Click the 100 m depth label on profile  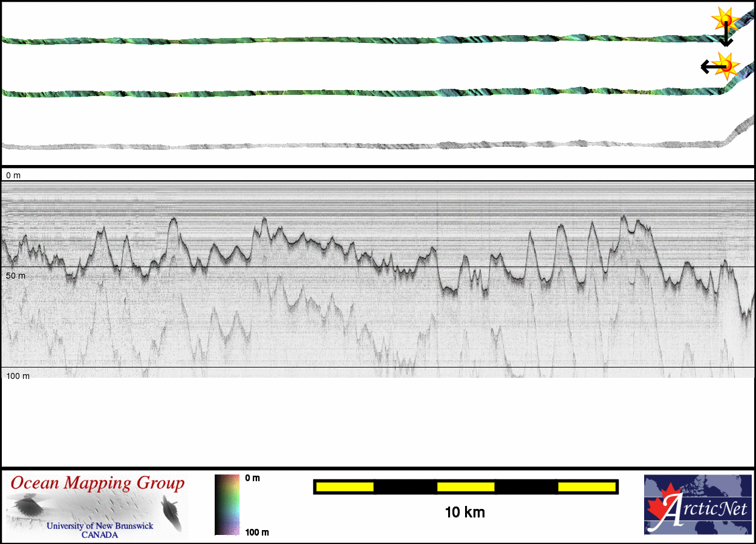click(x=18, y=376)
